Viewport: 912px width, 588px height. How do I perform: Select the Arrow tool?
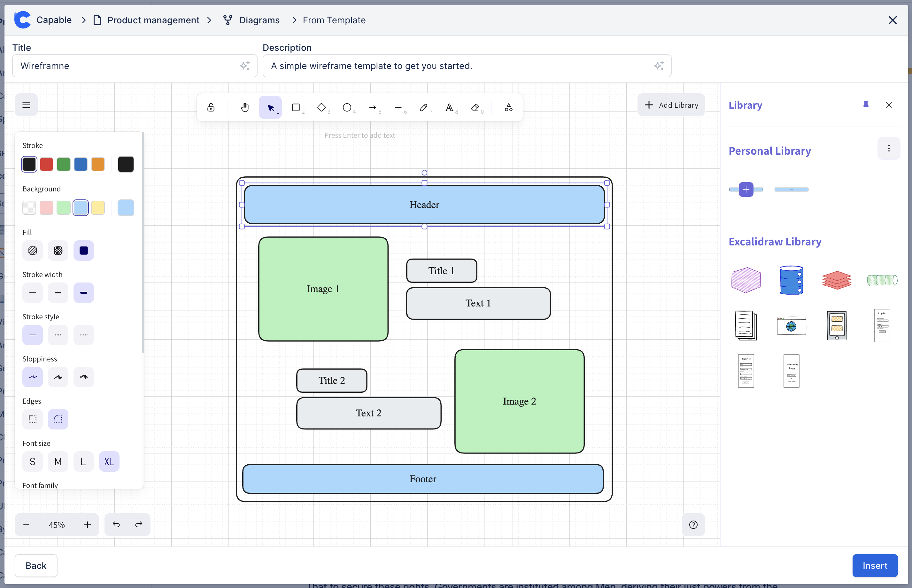(x=373, y=107)
